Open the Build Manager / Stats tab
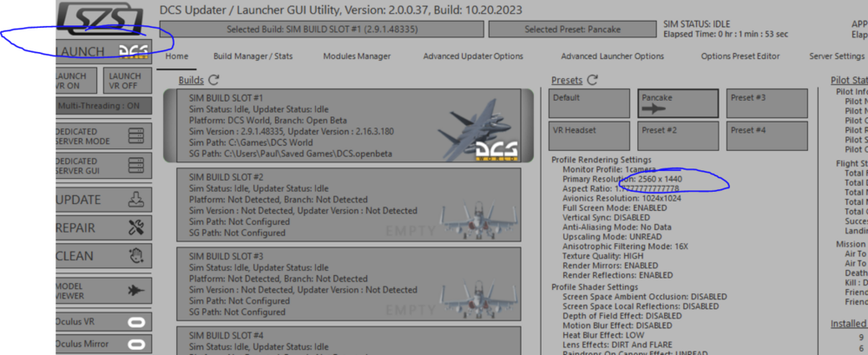Screen dimensions: 868x355 (x=253, y=56)
